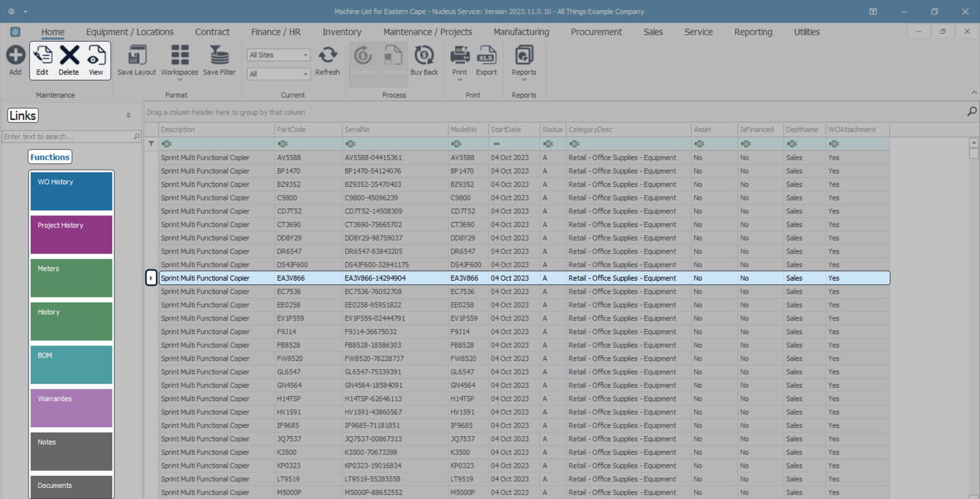Export the list to XLS
The height and width of the screenshot is (499, 980).
click(486, 56)
